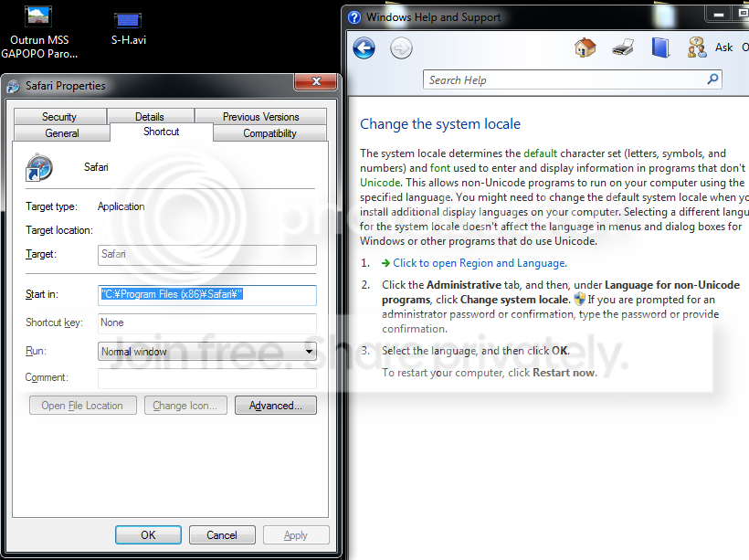749x560 pixels.
Task: Click the Safari name text beside the icon
Action: click(96, 167)
